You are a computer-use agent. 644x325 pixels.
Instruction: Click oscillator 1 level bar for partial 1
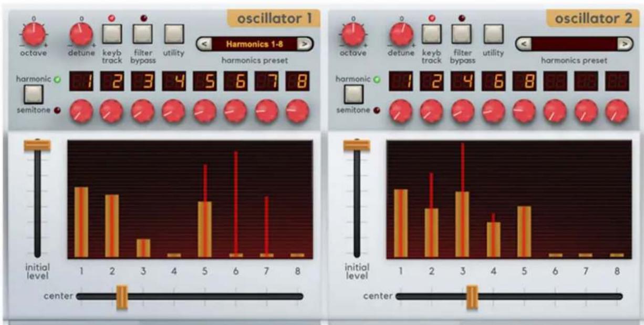[x=81, y=222]
